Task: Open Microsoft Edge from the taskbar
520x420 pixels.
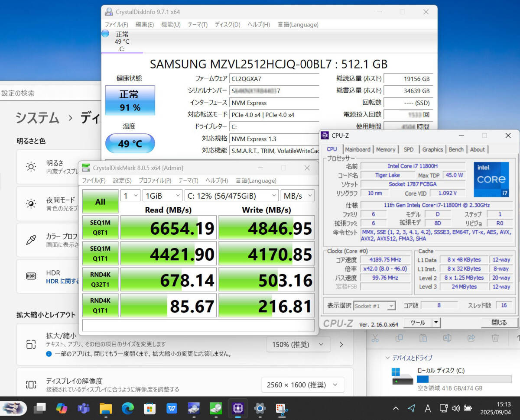Action: [128, 408]
